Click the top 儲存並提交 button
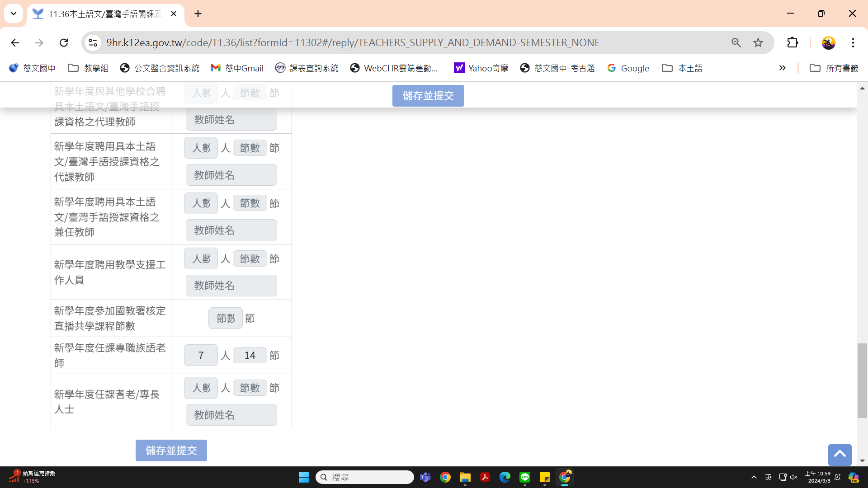Image resolution: width=868 pixels, height=488 pixels. [x=428, y=96]
